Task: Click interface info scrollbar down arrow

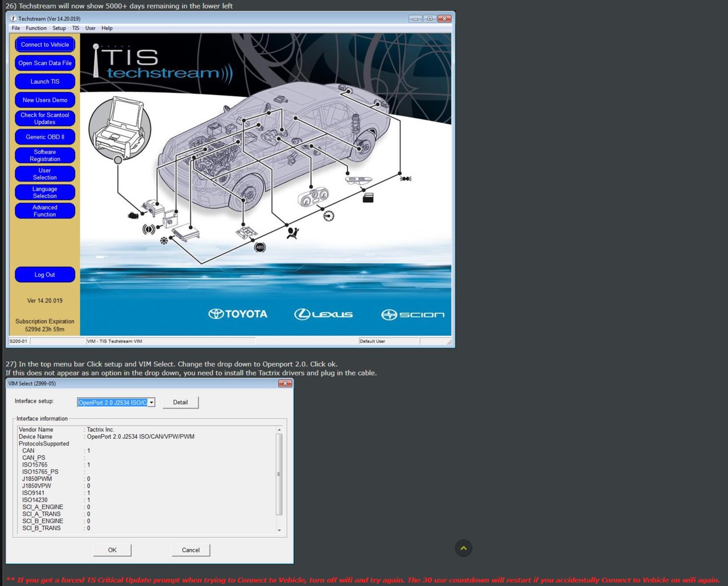Action: coord(279,530)
